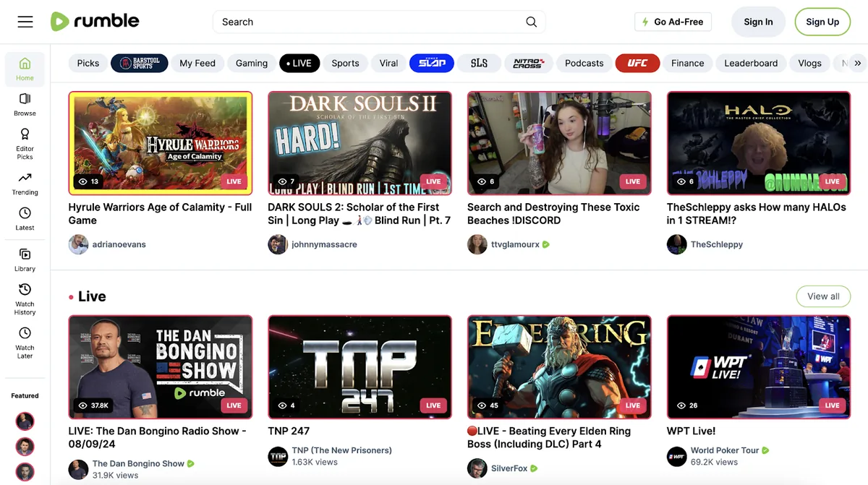Click the Sign In button
Image resolution: width=868 pixels, height=485 pixels.
[x=758, y=22]
